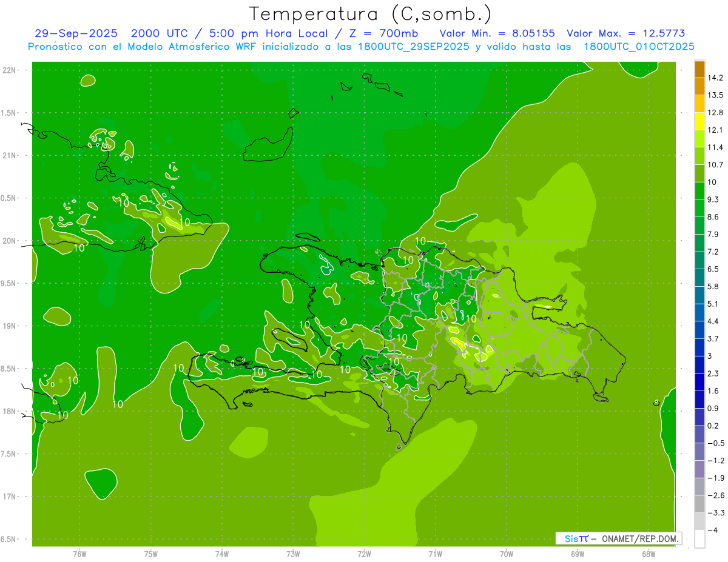728x562 pixels.
Task: Click the '19N' latitude label
Action: (9, 326)
